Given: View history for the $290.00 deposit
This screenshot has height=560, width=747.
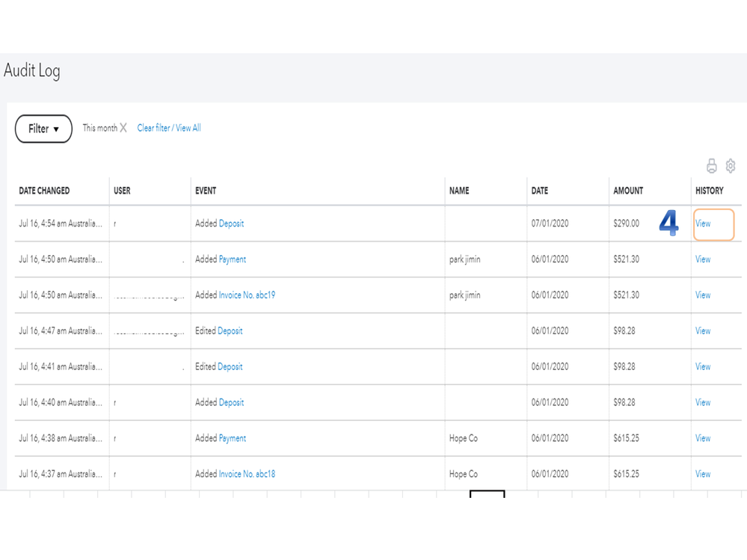Looking at the screenshot, I should (703, 224).
